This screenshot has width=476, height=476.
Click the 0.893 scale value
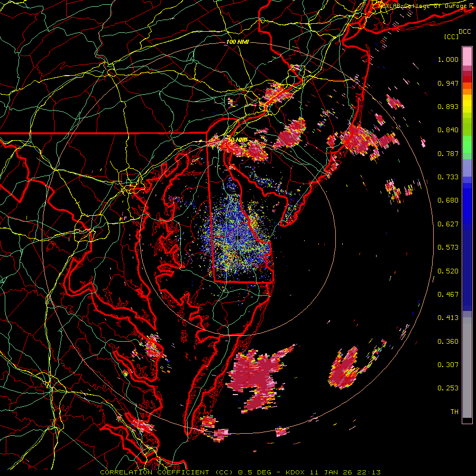448,106
